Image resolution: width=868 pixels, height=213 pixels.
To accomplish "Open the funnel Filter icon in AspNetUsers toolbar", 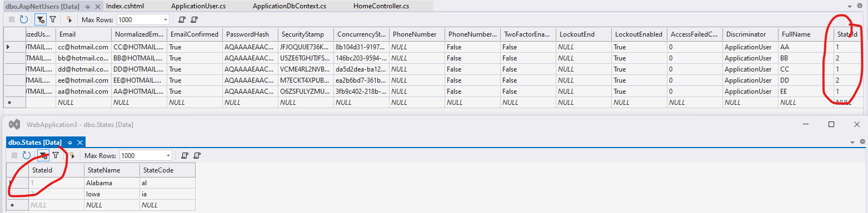I will click(x=53, y=19).
